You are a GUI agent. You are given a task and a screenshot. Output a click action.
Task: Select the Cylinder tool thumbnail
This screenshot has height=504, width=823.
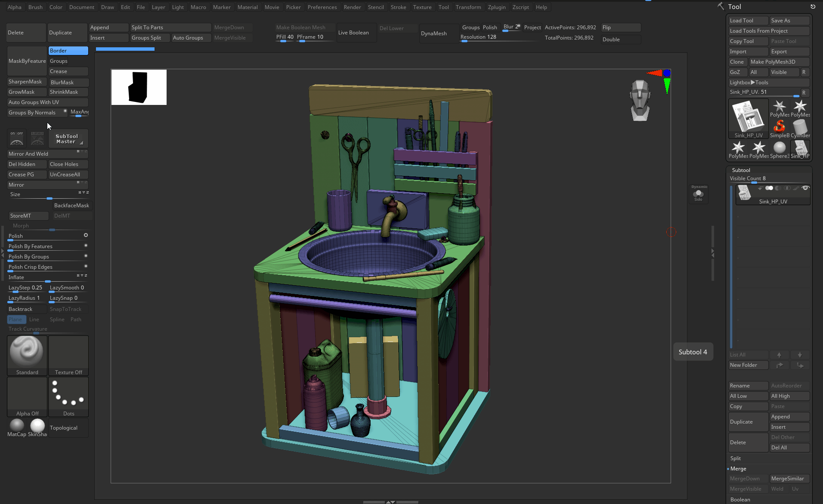tap(800, 128)
